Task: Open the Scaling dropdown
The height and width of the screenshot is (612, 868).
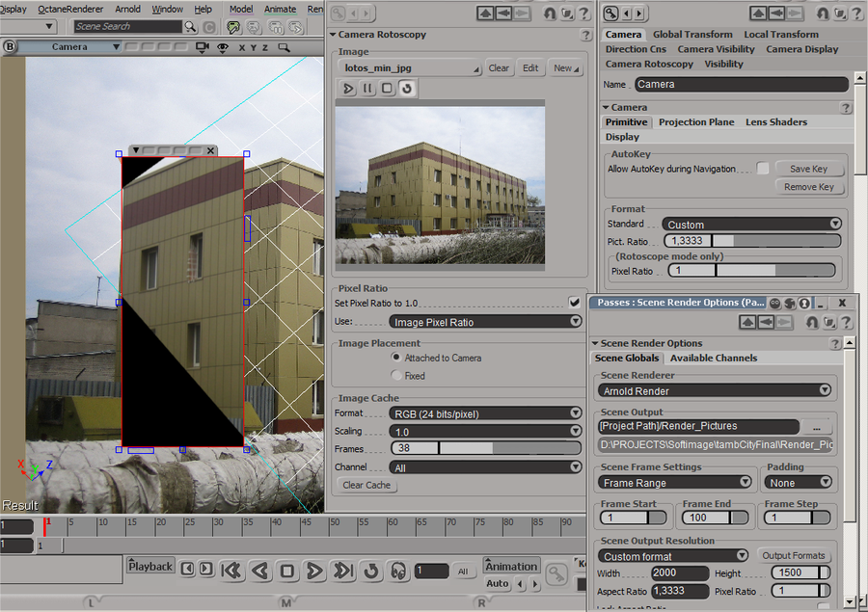Action: coord(485,432)
